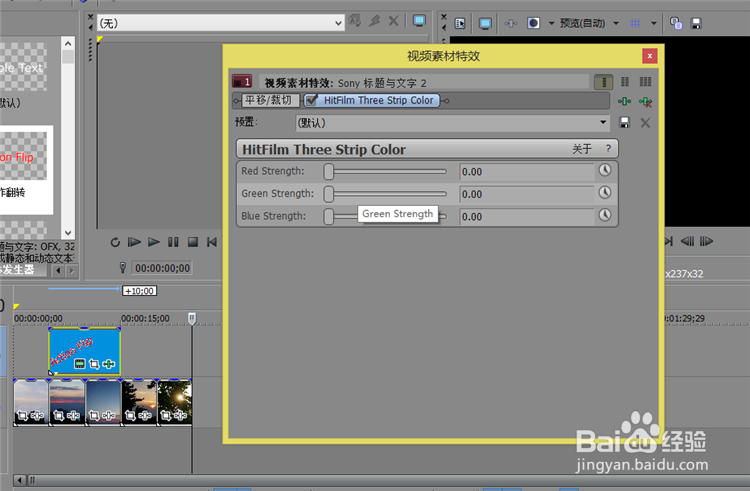Expand the split screen view dropdown arrow

(551, 23)
